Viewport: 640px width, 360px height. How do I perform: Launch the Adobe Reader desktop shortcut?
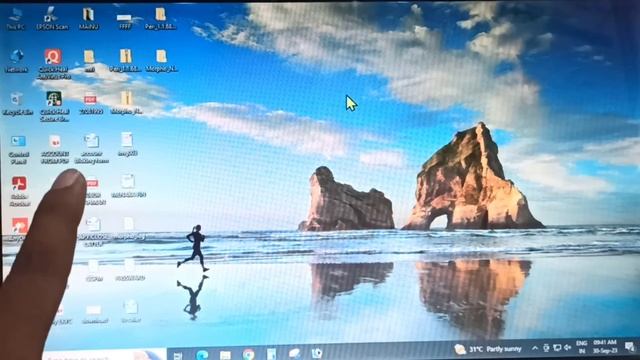coord(19,191)
